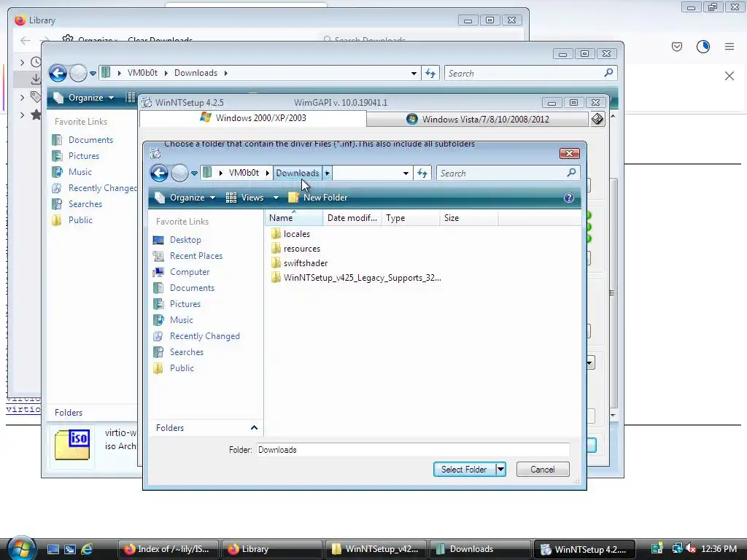Open the Windows Start orb
The width and height of the screenshot is (747, 560).
coord(21,548)
